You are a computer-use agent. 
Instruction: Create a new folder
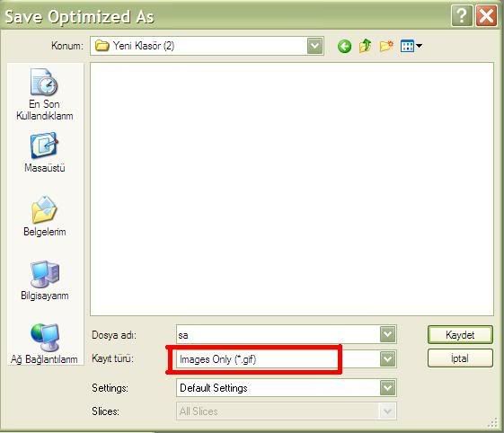[386, 46]
